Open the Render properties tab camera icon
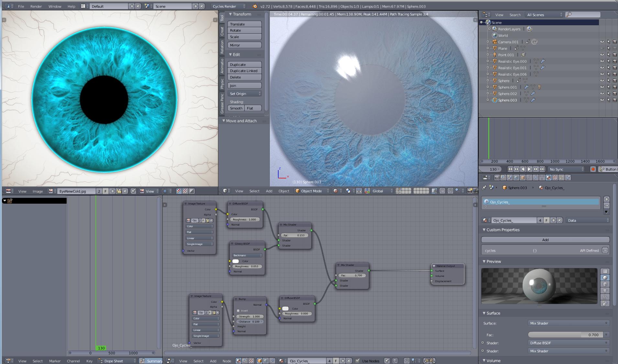Viewport: 618px width, 364px height. point(497,177)
